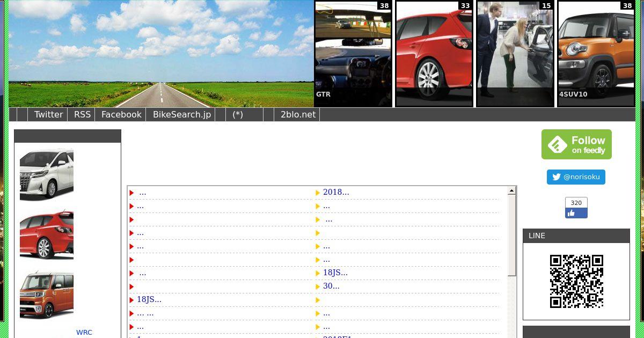The image size is (644, 338).
Task: Select the (*) navigation item
Action: pyautogui.click(x=238, y=114)
